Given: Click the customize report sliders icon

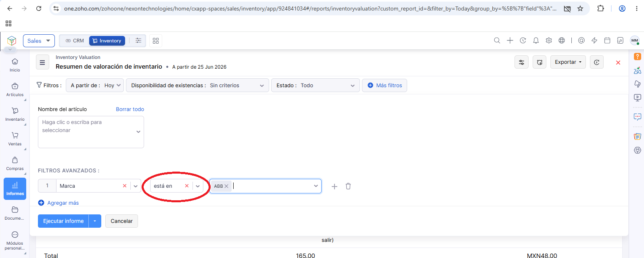Looking at the screenshot, I should [522, 62].
